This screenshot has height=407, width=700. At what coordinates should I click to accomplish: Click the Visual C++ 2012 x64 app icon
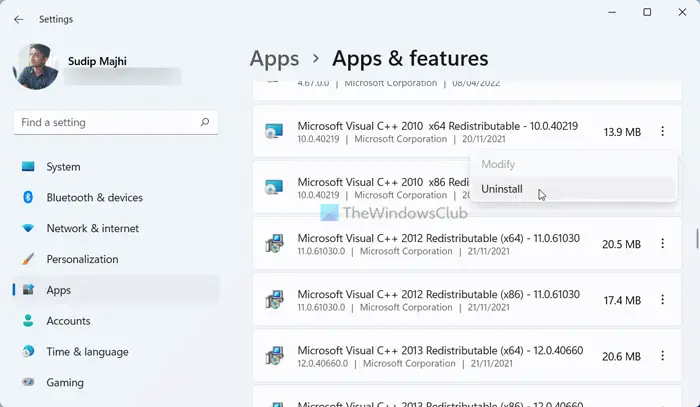coord(274,244)
